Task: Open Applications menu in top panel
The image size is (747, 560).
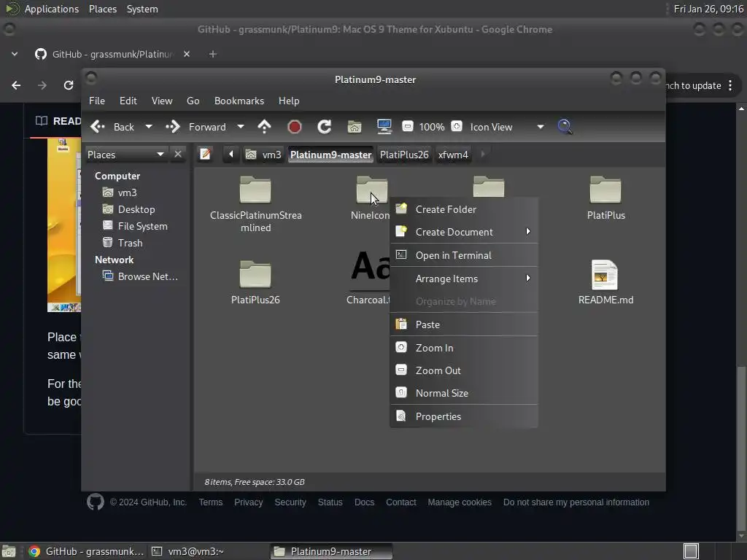Action: tap(52, 9)
